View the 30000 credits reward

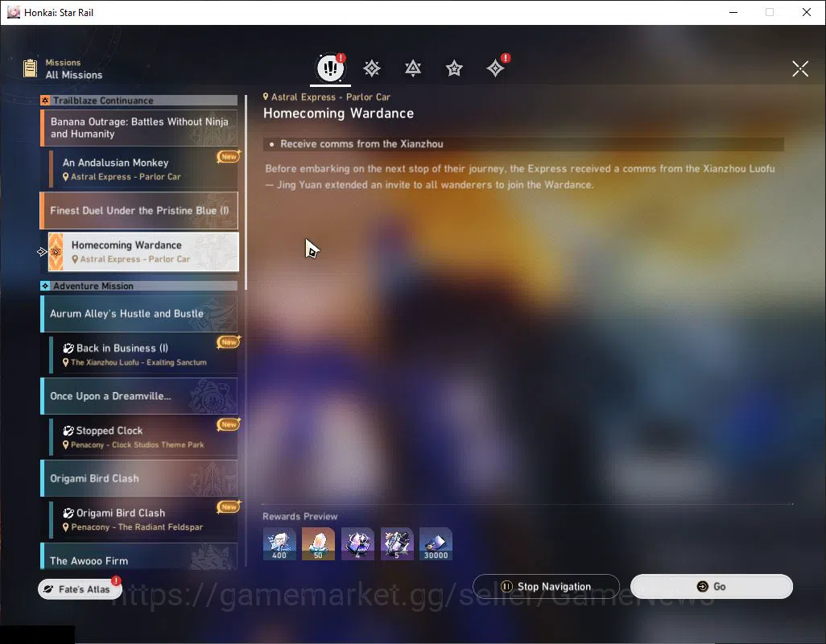point(436,544)
